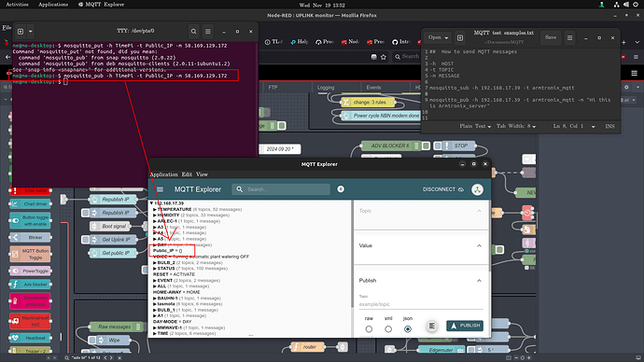Click the Error catch node in palette
Screen dimensions: 644x362
pyautogui.click(x=31, y=190)
